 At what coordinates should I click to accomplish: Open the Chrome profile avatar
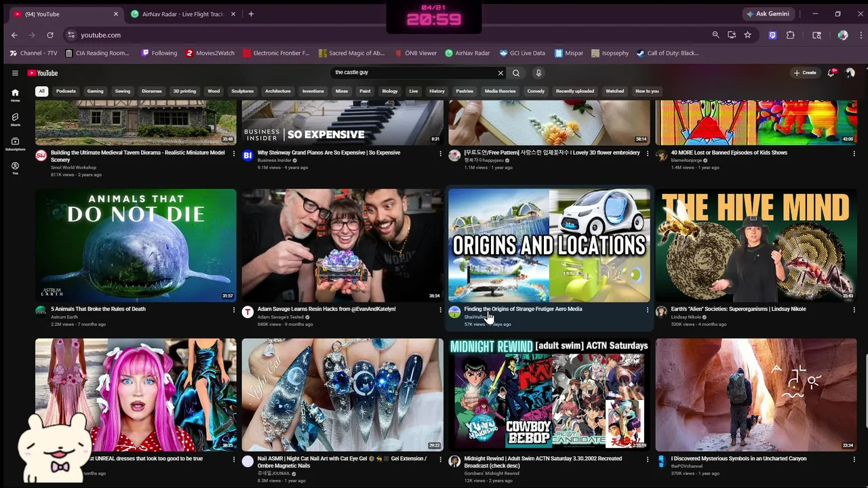click(x=843, y=35)
